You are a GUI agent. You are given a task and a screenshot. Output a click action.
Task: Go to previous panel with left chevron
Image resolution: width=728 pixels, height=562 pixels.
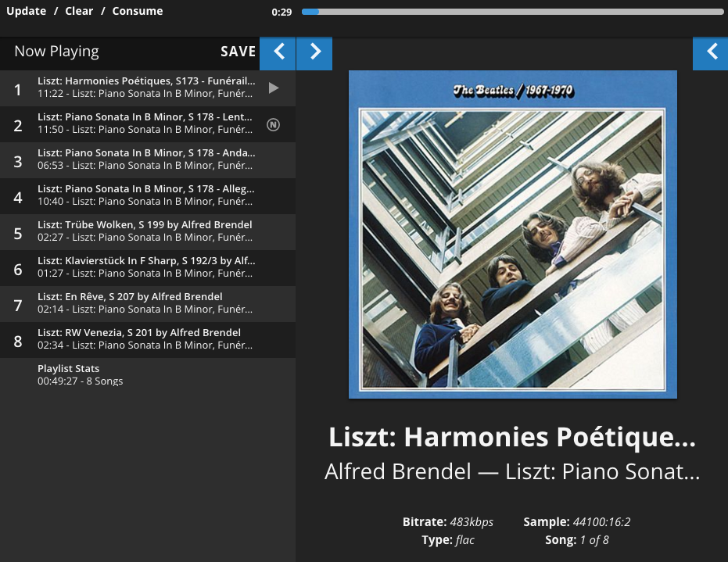click(x=278, y=53)
